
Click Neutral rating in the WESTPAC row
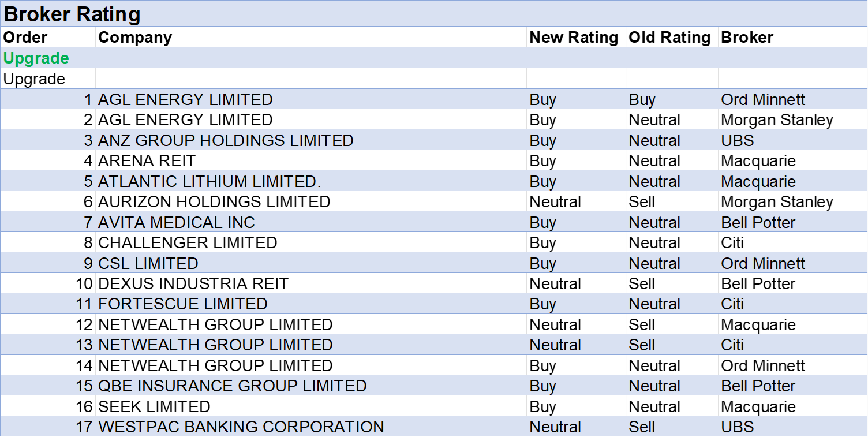[555, 427]
